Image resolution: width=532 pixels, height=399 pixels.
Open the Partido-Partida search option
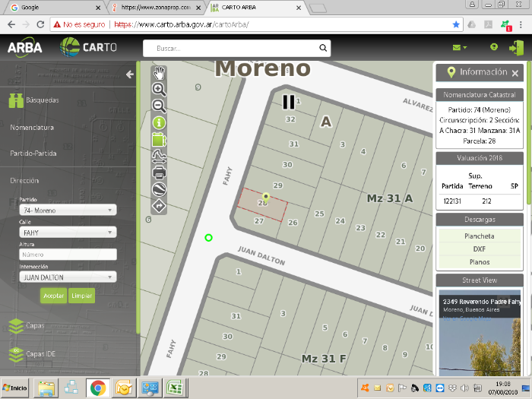coord(33,154)
